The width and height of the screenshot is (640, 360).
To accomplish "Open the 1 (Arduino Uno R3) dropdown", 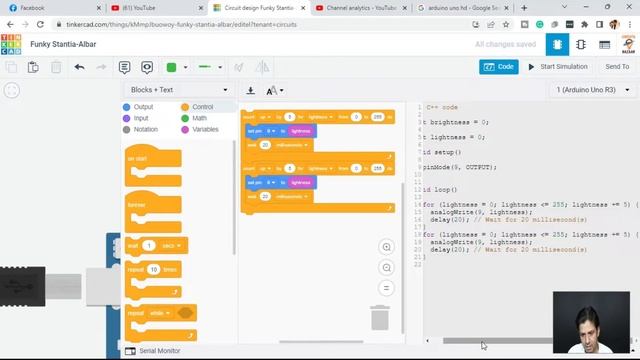I will pyautogui.click(x=593, y=90).
